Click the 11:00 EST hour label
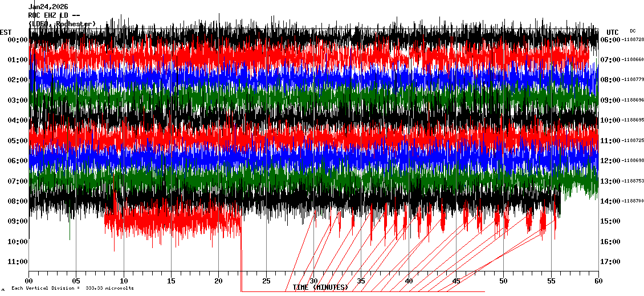 pos(17,262)
